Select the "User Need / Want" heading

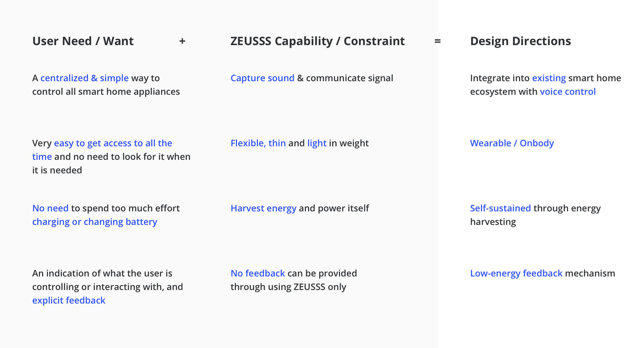83,41
